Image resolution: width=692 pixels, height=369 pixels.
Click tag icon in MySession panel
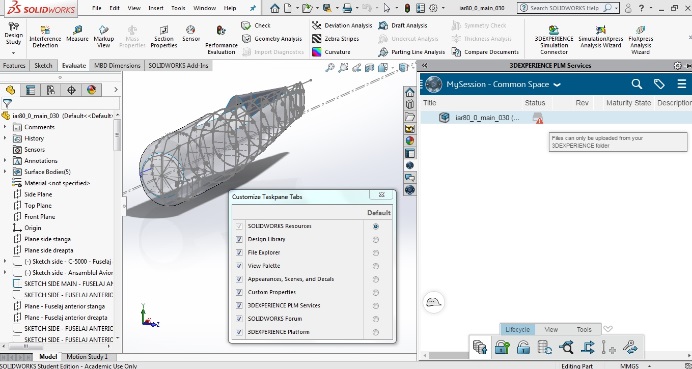click(x=659, y=84)
